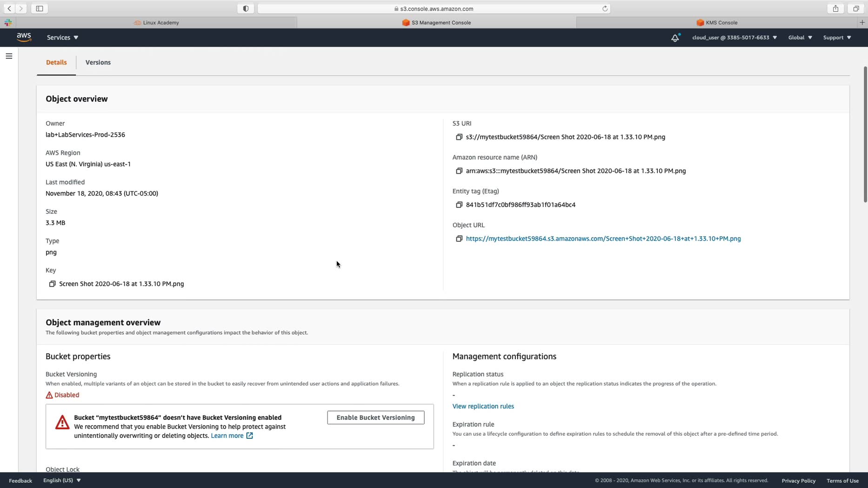Go forward using the Safari forward arrow
Viewport: 868px width, 488px height.
click(x=21, y=8)
